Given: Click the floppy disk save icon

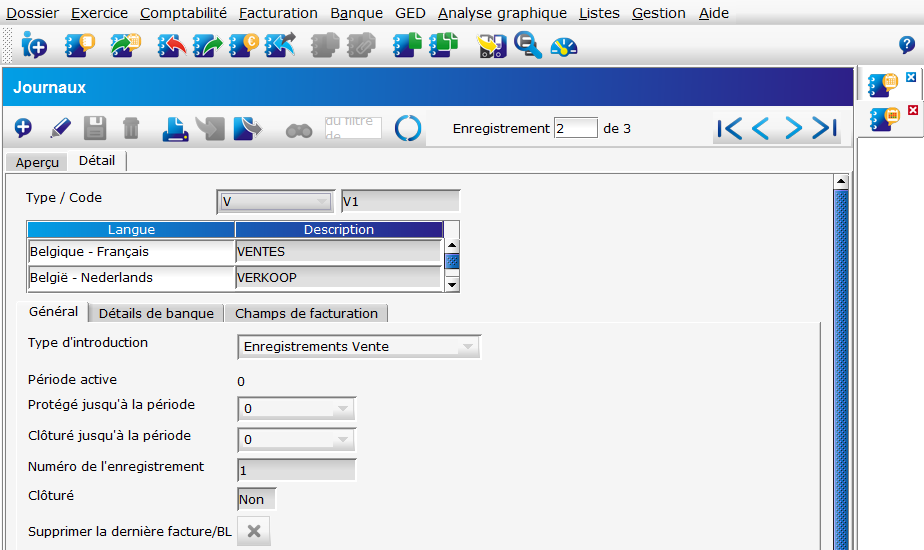Looking at the screenshot, I should point(95,128).
